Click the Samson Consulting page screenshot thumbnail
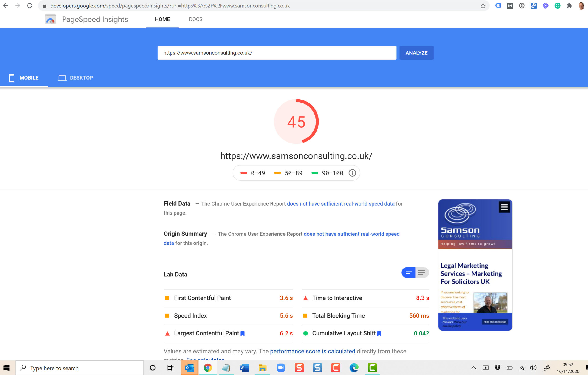Viewport: 588px width, 375px height. click(x=475, y=265)
